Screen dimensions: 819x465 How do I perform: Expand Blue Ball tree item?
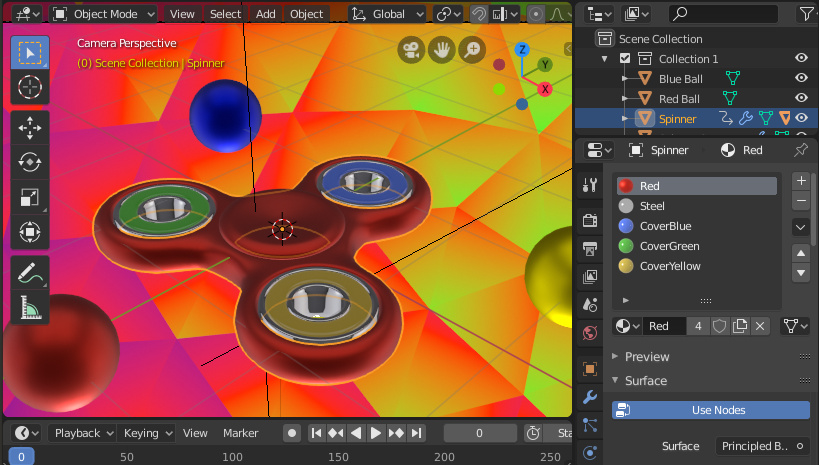pos(625,78)
